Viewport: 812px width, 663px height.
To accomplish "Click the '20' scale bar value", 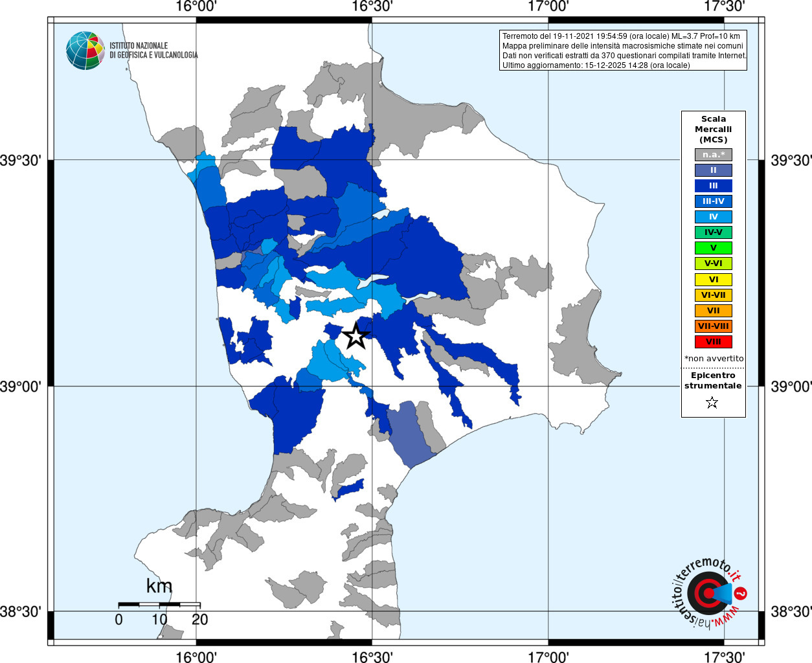I will 199,620.
